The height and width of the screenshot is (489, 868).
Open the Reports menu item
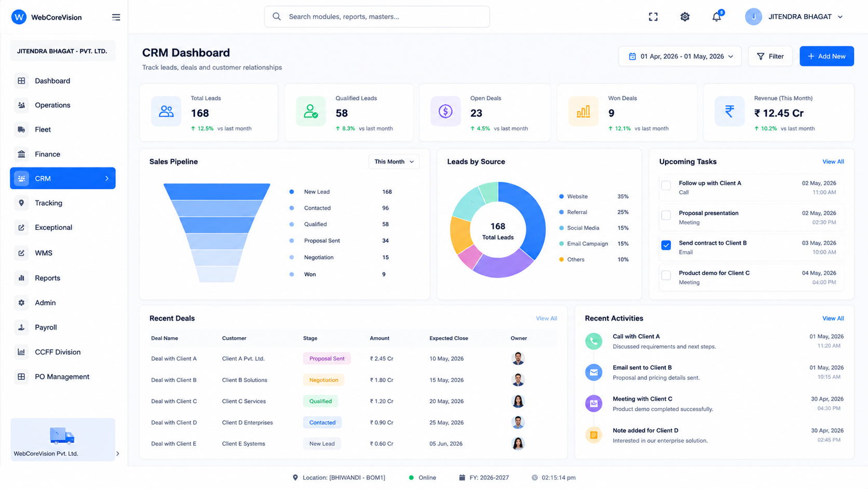tap(63, 278)
